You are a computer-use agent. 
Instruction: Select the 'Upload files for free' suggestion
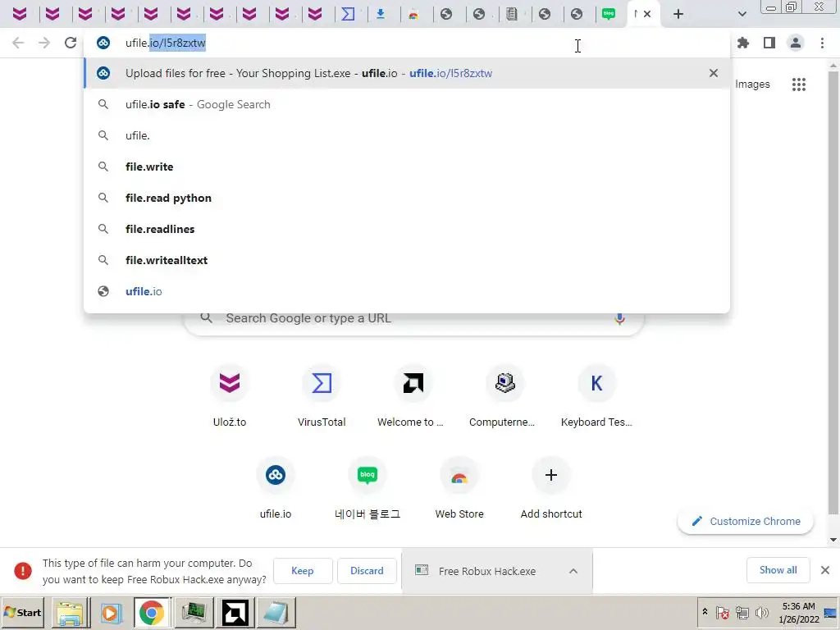point(407,73)
